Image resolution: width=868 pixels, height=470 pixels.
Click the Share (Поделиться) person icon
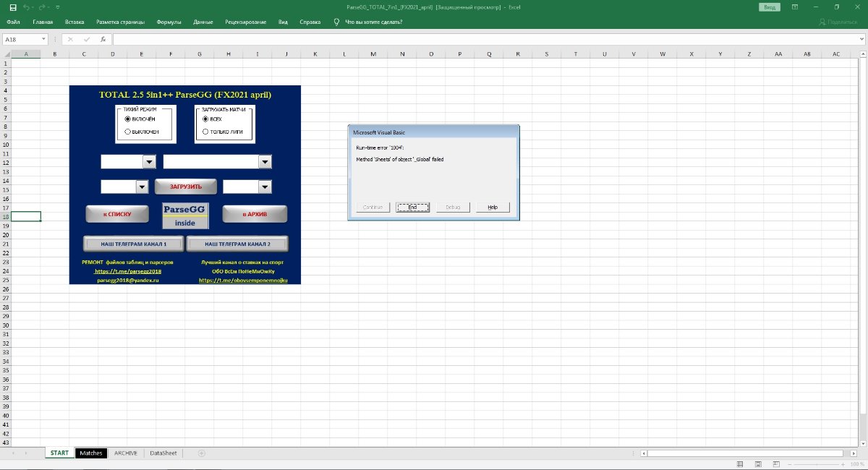(822, 22)
